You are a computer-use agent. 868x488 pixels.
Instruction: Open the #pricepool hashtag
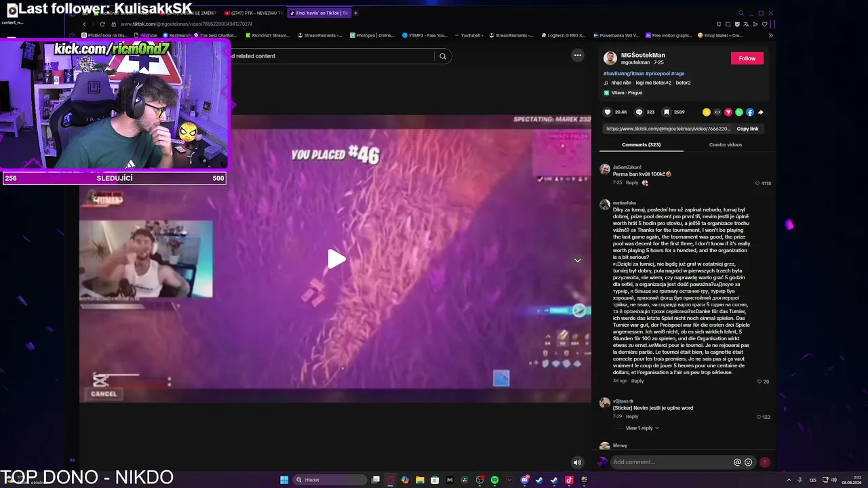[x=657, y=73]
